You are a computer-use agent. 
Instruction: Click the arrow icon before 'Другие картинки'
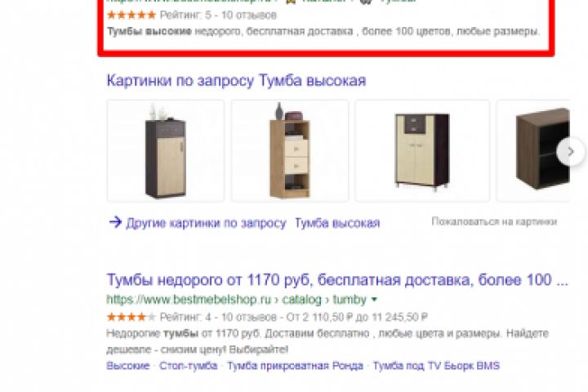pyautogui.click(x=115, y=222)
